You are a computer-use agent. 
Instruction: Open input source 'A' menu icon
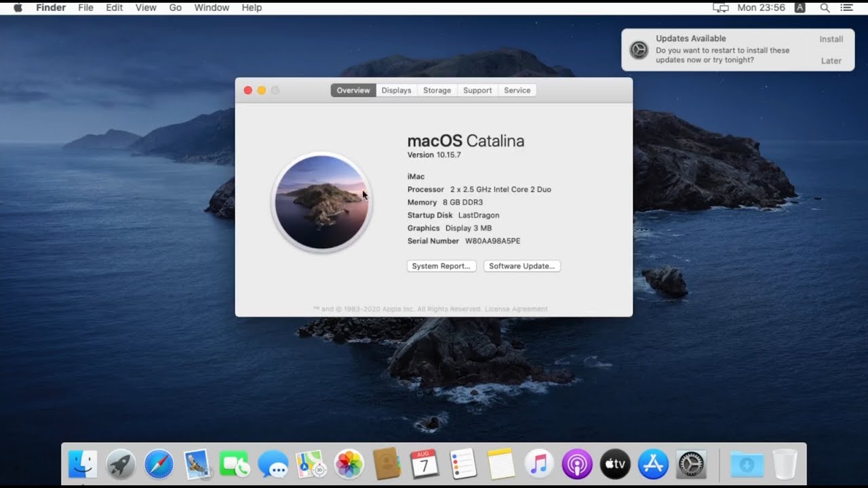800,7
